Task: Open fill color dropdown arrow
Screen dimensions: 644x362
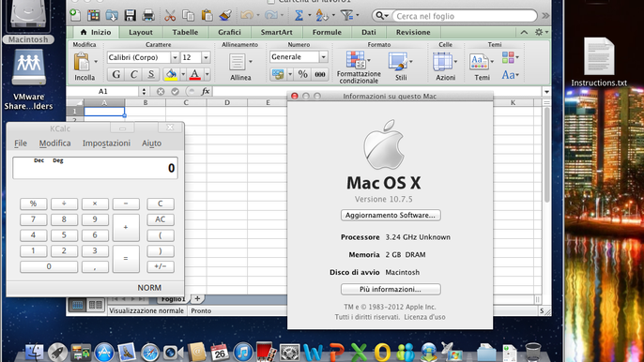Action: [x=183, y=74]
